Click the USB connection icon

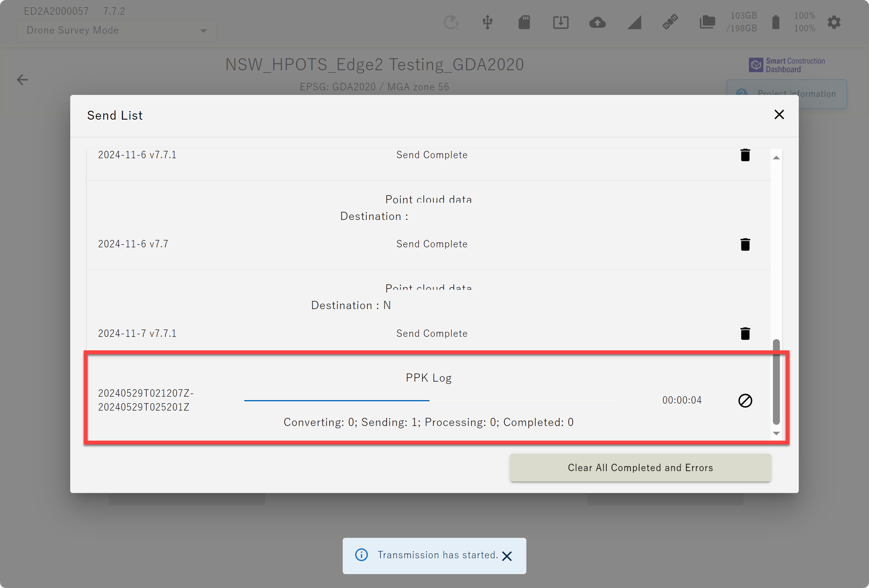(487, 22)
